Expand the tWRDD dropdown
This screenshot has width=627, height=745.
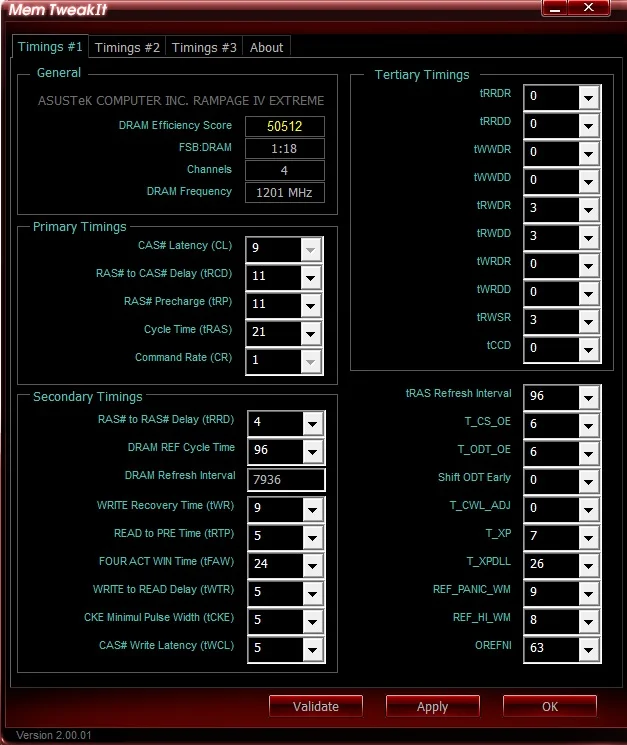[589, 294]
